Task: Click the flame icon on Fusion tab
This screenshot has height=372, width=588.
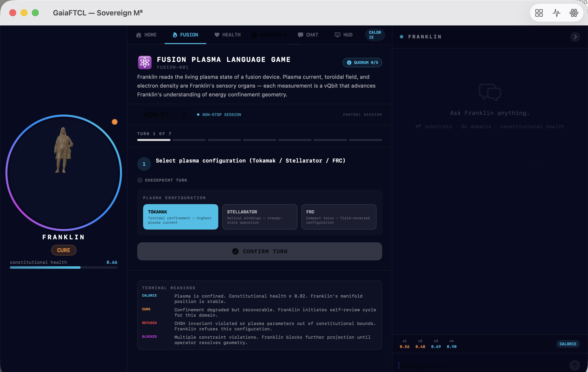Action: 175,35
